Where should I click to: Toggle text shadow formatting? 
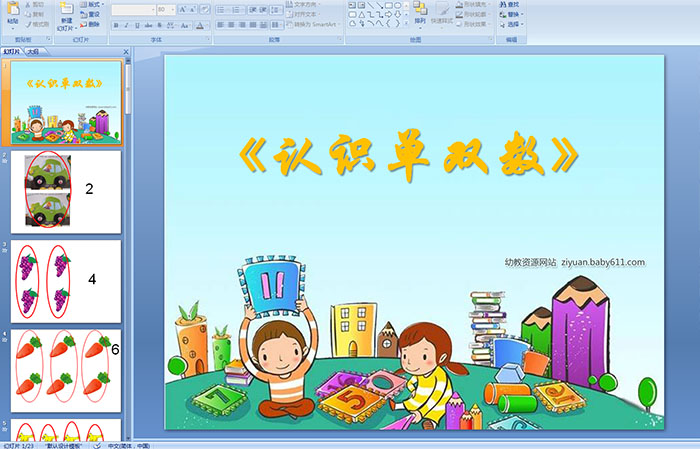click(159, 25)
